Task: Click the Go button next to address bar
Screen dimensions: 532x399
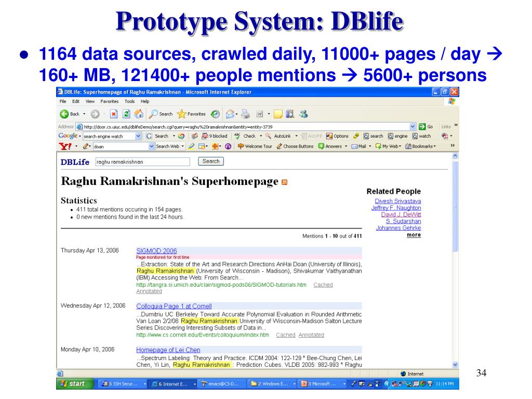Action: (x=426, y=127)
